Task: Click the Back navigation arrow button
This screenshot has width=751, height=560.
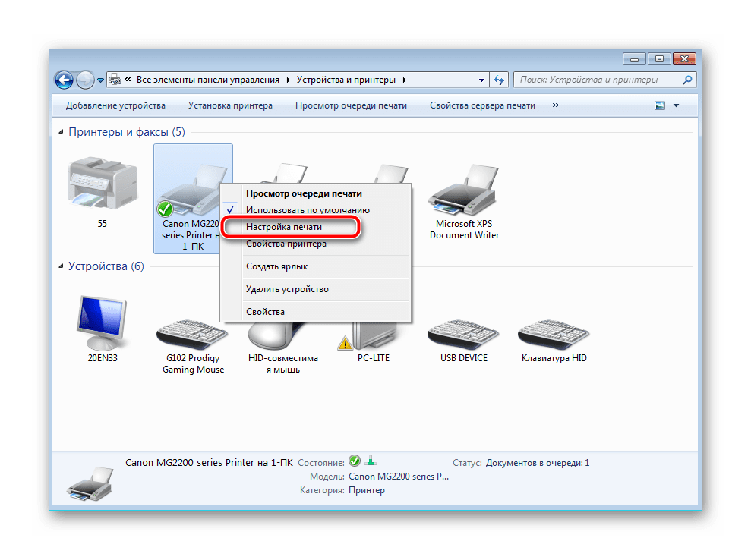Action: [x=65, y=80]
